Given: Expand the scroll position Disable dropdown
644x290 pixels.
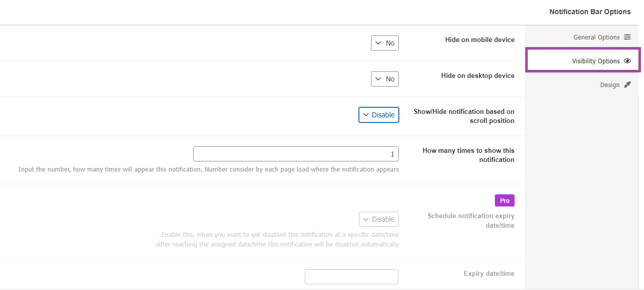Looking at the screenshot, I should click(x=379, y=115).
